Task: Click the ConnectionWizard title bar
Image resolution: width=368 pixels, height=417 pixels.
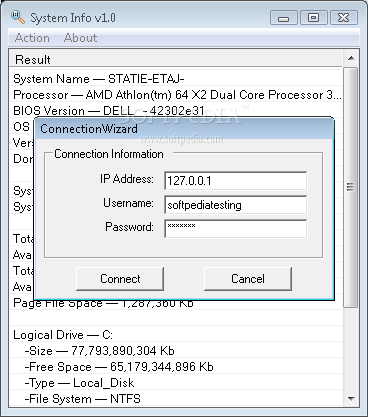Action: point(184,129)
